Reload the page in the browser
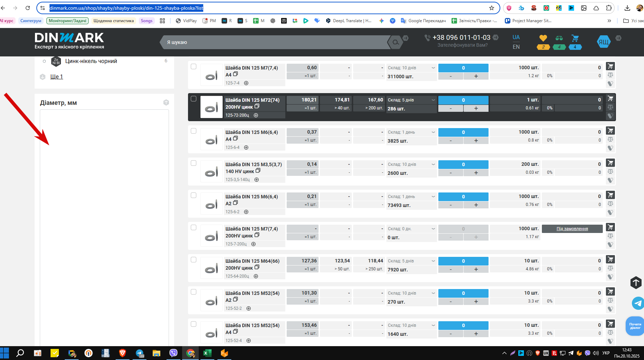The width and height of the screenshot is (644, 360). pos(28,8)
